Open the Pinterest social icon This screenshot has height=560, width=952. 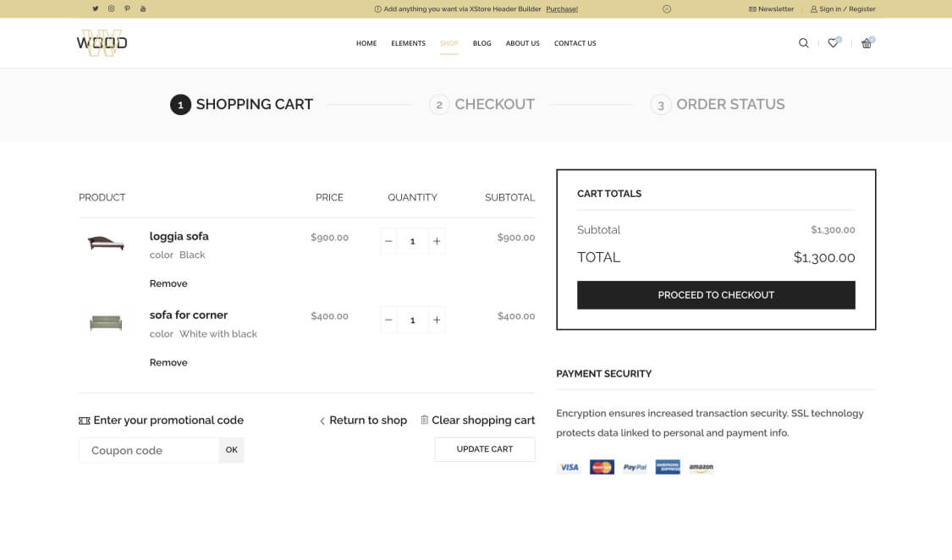(x=127, y=8)
